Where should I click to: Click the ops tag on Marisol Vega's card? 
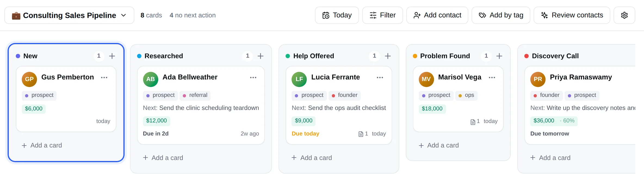click(466, 95)
